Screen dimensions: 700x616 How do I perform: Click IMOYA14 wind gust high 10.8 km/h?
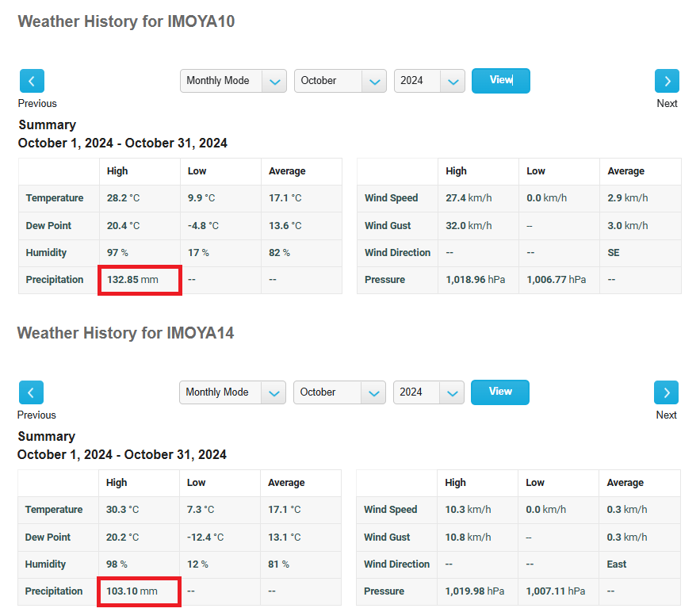tap(468, 538)
